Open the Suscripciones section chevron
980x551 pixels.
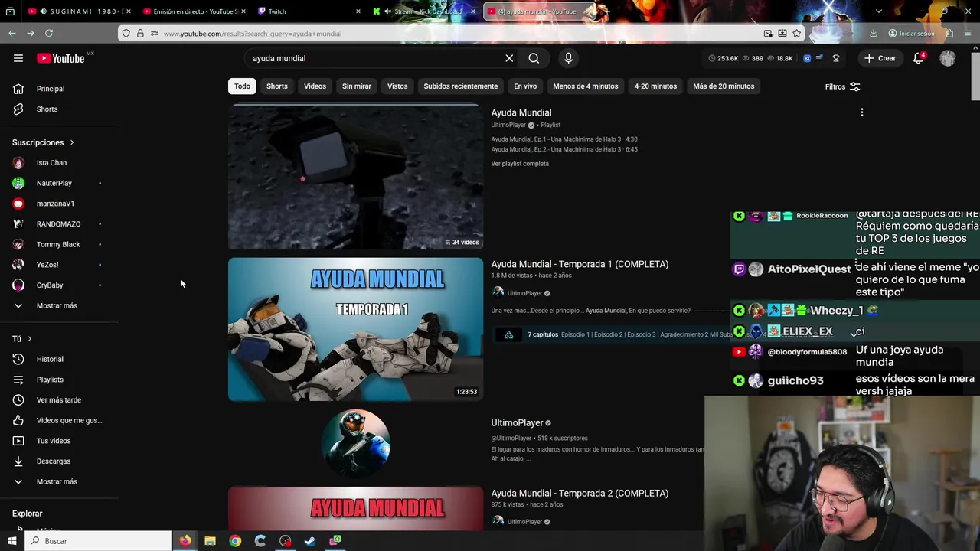72,142
